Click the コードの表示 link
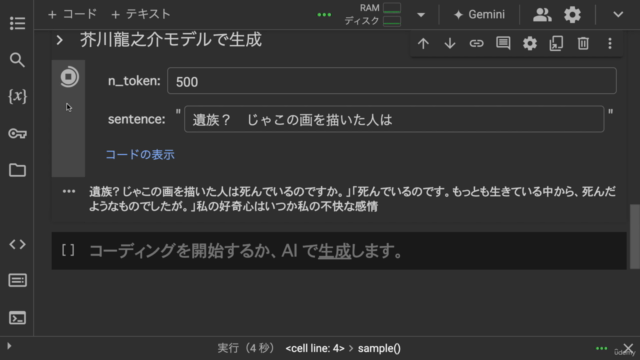Image resolution: width=640 pixels, height=360 pixels. point(140,155)
